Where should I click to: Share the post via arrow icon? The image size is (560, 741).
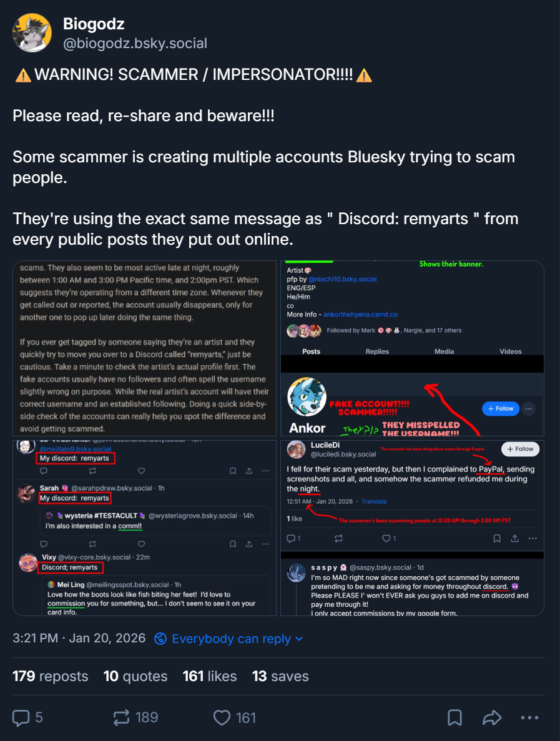pos(492,717)
